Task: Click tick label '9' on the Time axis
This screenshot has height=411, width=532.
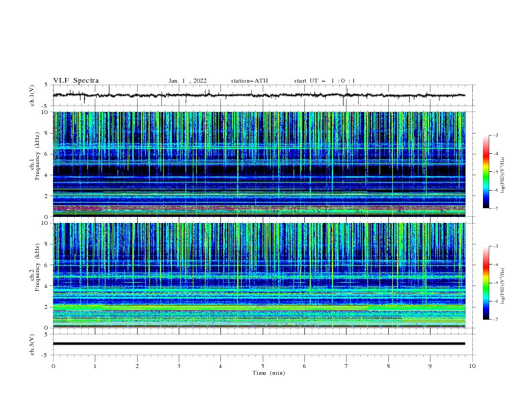Action: point(430,366)
